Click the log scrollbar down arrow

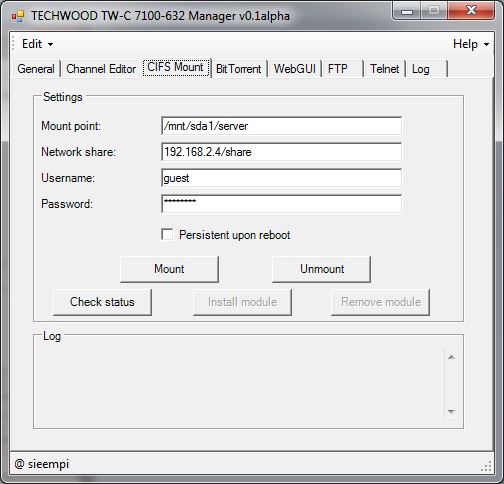pos(451,411)
